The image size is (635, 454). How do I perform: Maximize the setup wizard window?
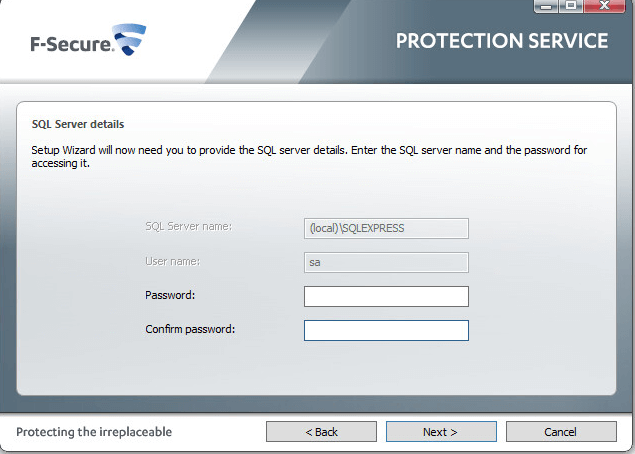[x=572, y=7]
